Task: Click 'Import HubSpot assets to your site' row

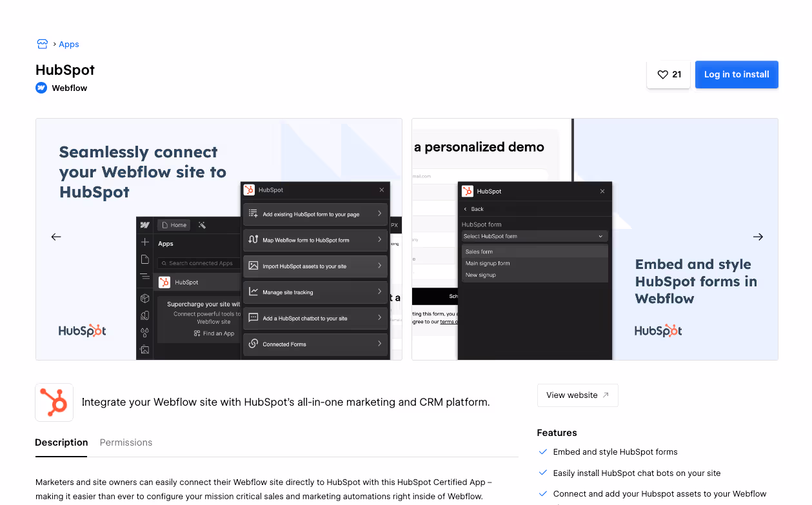Action: point(315,266)
